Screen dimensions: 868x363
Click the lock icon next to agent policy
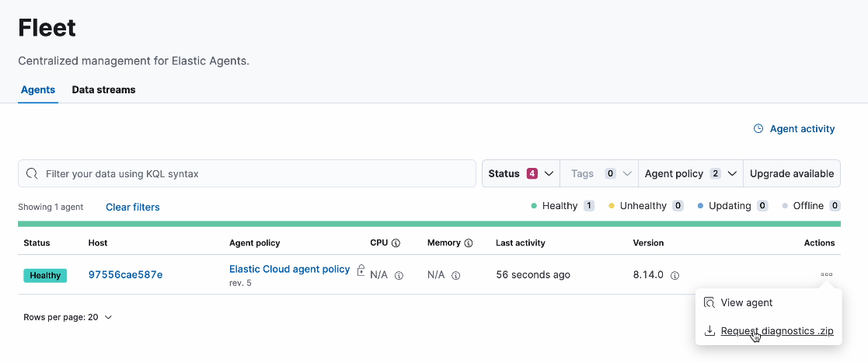[361, 270]
